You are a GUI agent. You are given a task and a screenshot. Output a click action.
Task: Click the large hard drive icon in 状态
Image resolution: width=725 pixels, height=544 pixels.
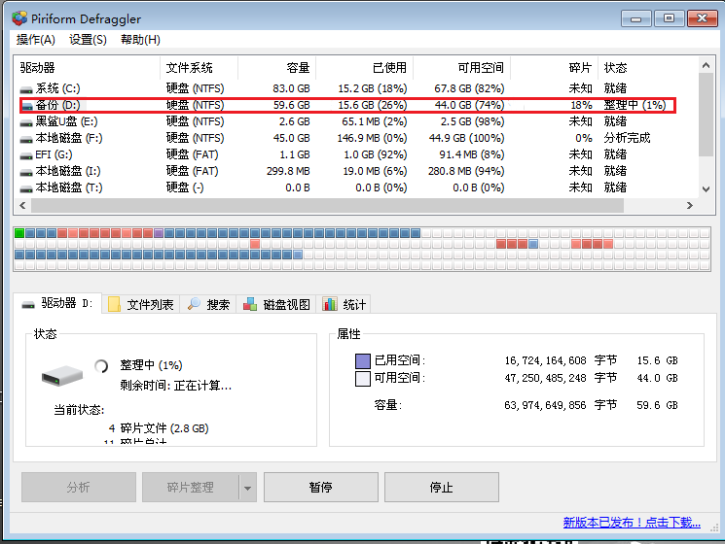(x=62, y=377)
